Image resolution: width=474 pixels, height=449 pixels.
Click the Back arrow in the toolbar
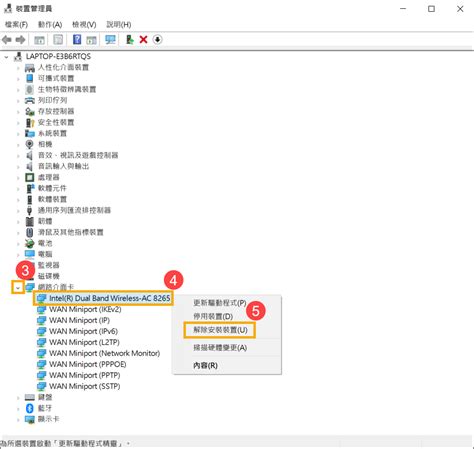(x=7, y=40)
